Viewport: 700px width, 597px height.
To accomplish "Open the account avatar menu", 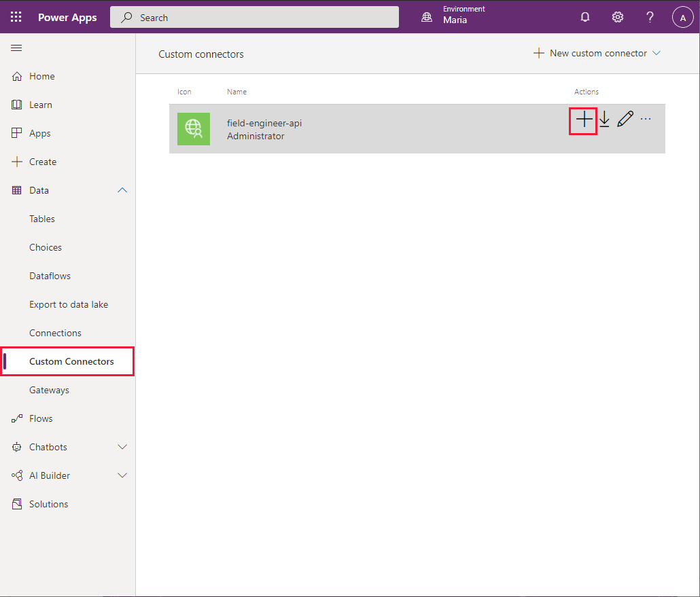I will coord(682,18).
